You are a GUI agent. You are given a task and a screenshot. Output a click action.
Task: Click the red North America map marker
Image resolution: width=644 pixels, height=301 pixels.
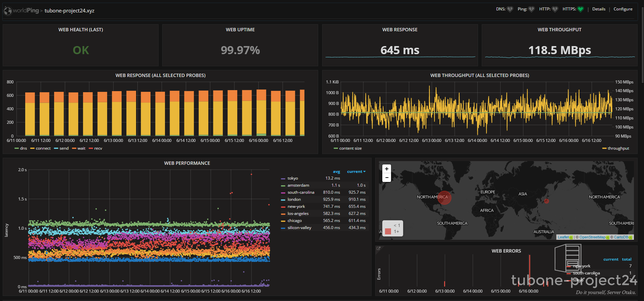[444, 198]
